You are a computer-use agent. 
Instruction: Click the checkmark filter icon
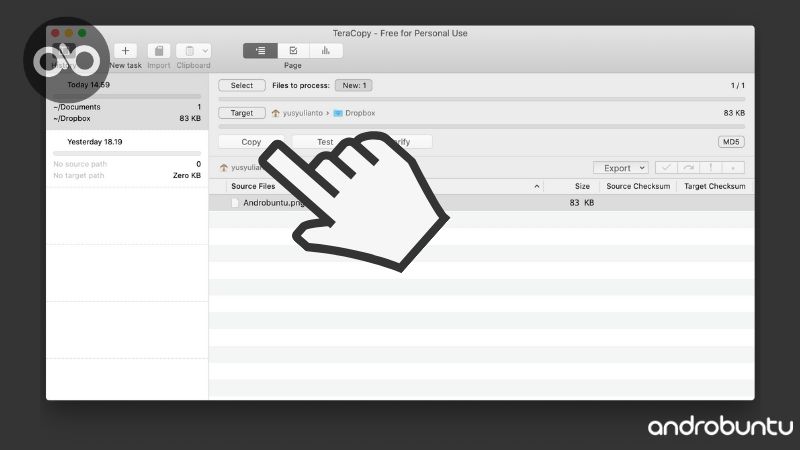666,167
